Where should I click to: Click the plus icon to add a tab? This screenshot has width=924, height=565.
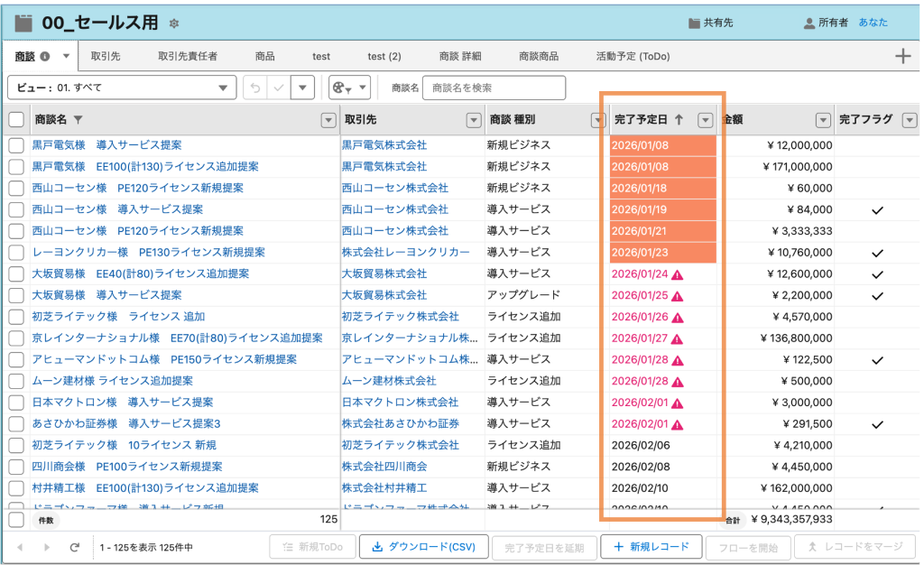coord(902,56)
